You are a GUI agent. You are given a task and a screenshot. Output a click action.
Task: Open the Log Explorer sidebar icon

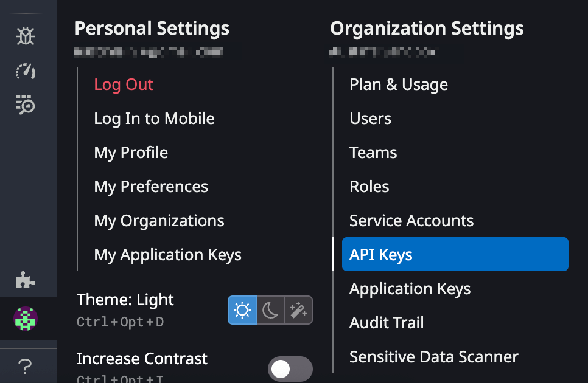click(25, 105)
